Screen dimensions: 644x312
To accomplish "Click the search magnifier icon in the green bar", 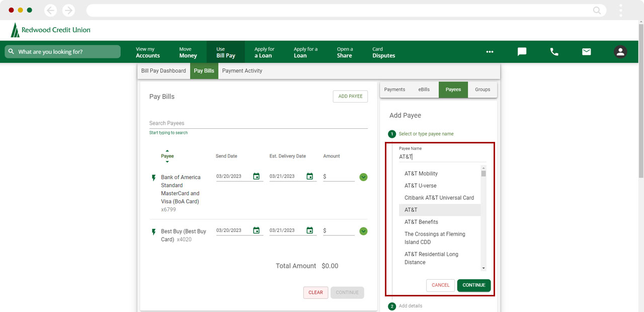I will pyautogui.click(x=11, y=52).
